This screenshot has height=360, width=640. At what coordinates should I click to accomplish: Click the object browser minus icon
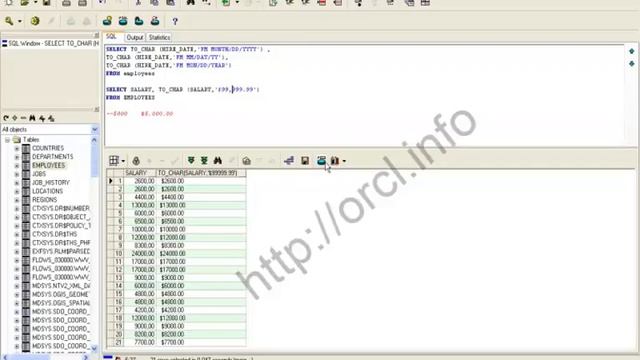[23, 118]
